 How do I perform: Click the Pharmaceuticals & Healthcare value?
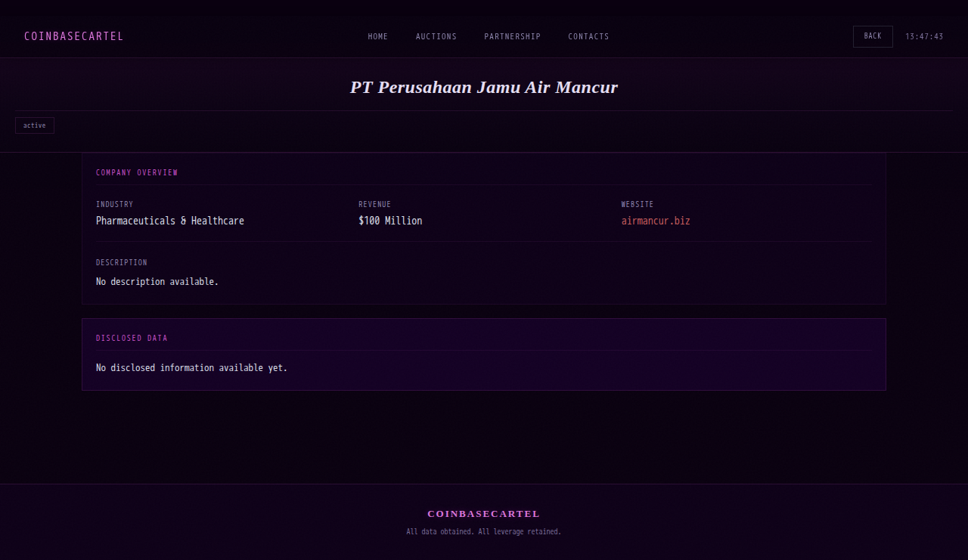(x=170, y=221)
